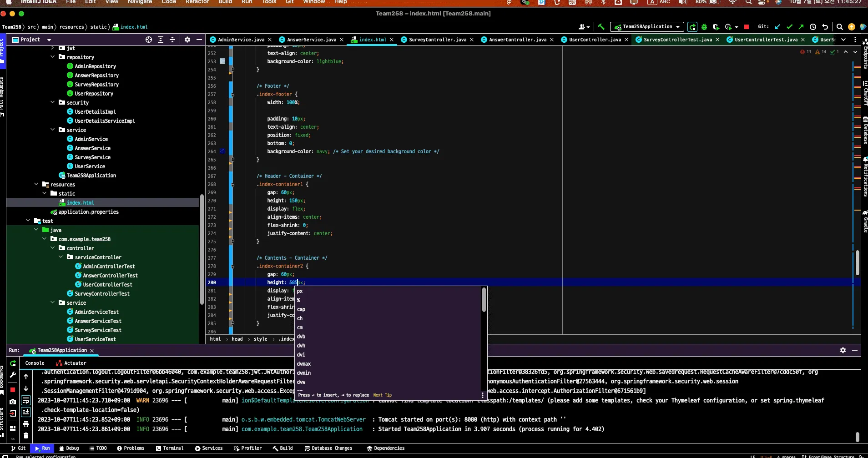Click the lightblue color swatch in gutter

point(222,61)
